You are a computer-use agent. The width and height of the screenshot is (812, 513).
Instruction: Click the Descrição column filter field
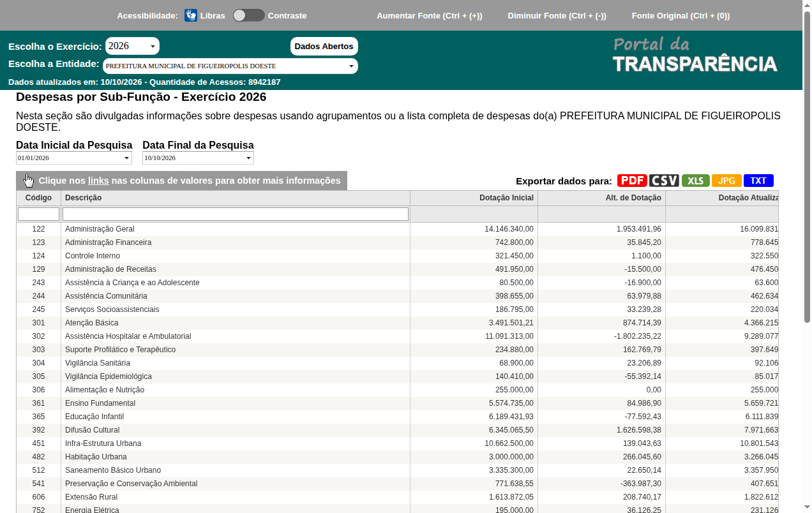[236, 214]
